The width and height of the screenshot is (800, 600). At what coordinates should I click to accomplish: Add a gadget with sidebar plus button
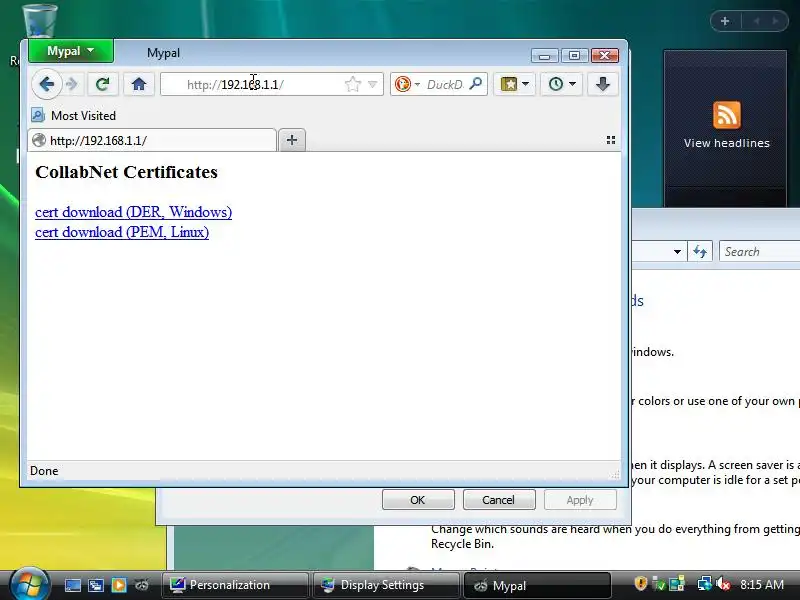click(x=725, y=21)
